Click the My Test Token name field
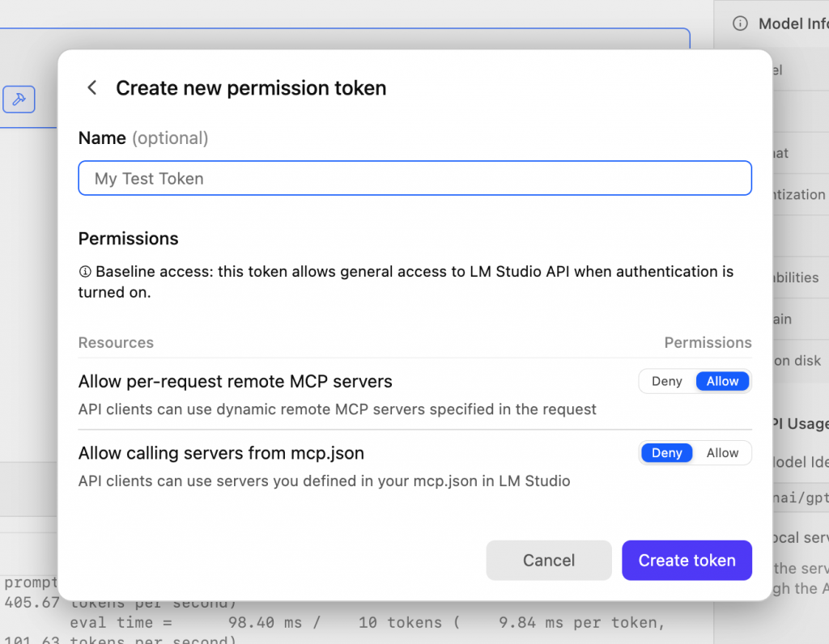Viewport: 829px width, 644px height. (x=414, y=178)
